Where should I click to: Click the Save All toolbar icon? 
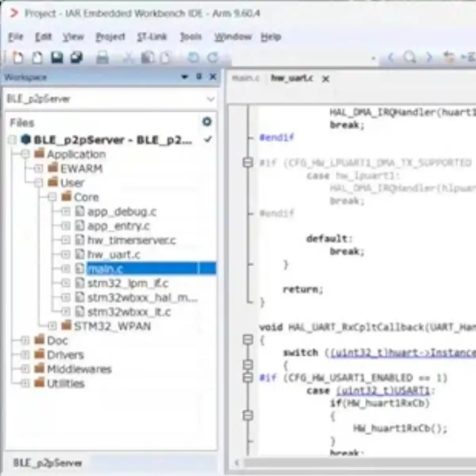coord(77,58)
